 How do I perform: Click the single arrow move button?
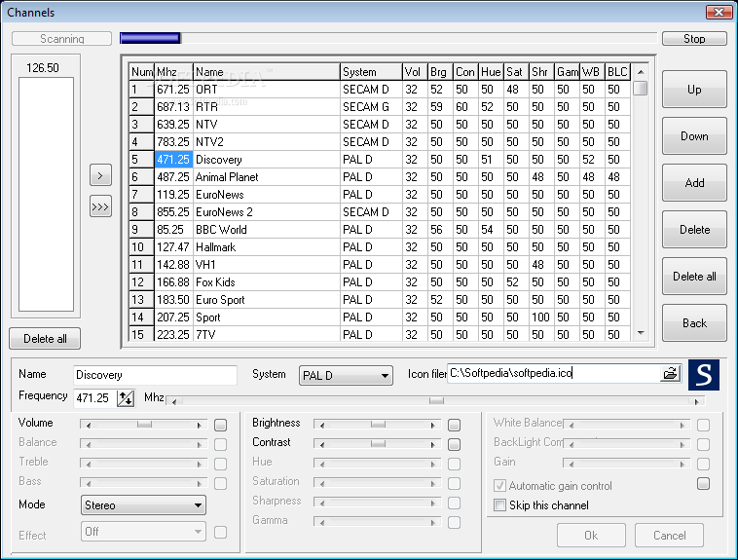click(100, 175)
